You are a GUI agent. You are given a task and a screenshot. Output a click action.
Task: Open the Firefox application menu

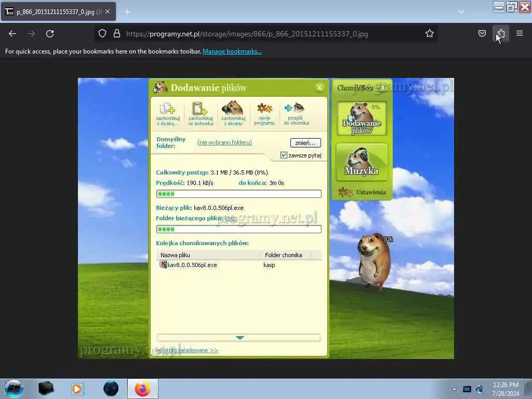pyautogui.click(x=520, y=34)
